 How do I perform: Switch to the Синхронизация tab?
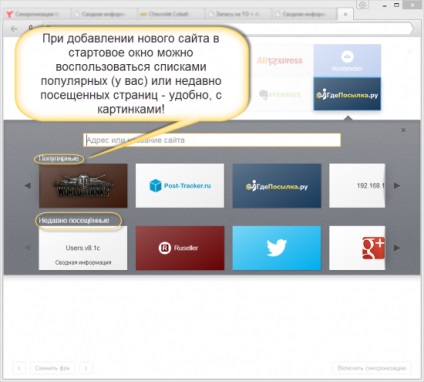point(37,14)
